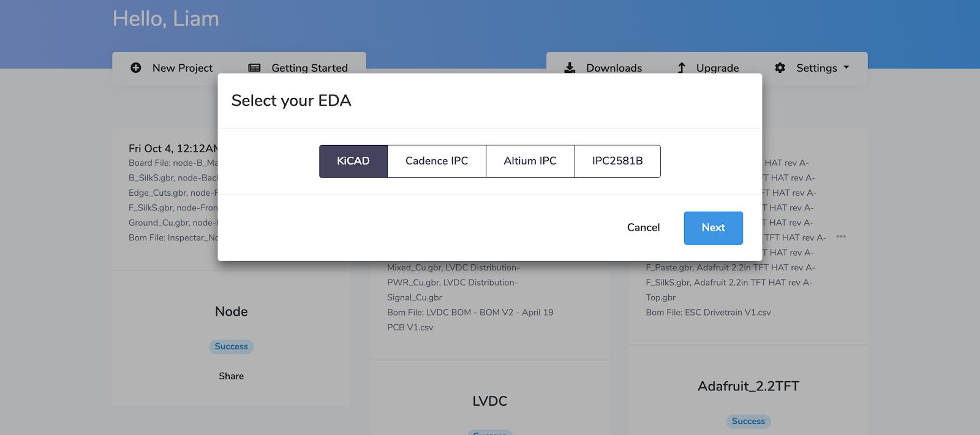The height and width of the screenshot is (435, 980).
Task: Expand the Settings dropdown caret
Action: tap(846, 68)
